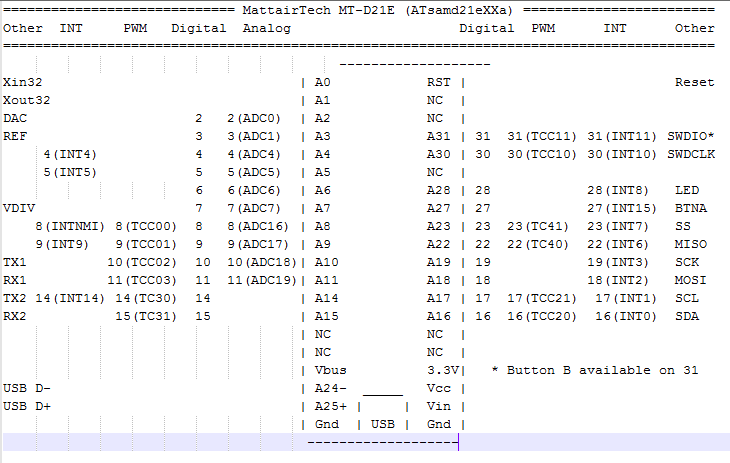Click the 'USB D-' label
The image size is (730, 463).
pyautogui.click(x=27, y=388)
